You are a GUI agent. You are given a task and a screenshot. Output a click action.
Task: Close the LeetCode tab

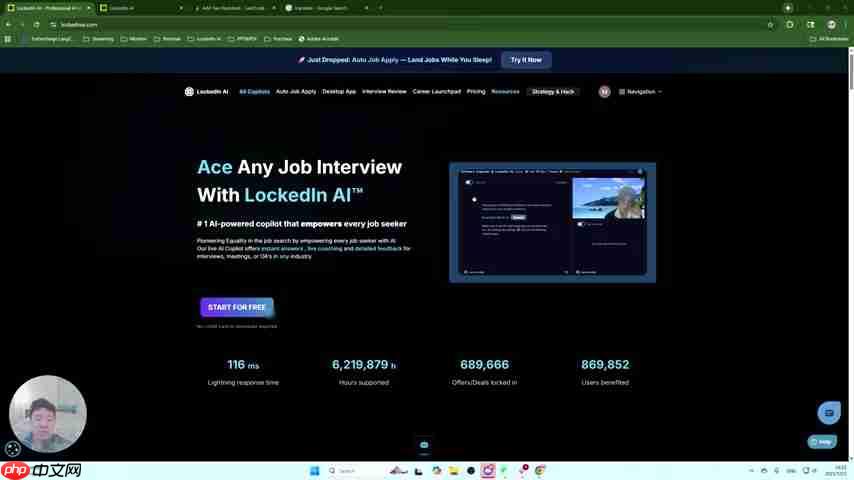(x=273, y=8)
